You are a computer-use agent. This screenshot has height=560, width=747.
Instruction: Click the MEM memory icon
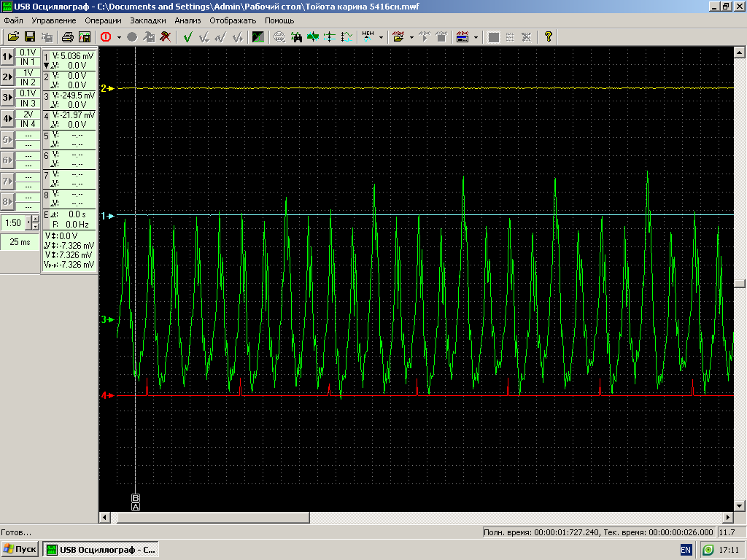pyautogui.click(x=368, y=36)
